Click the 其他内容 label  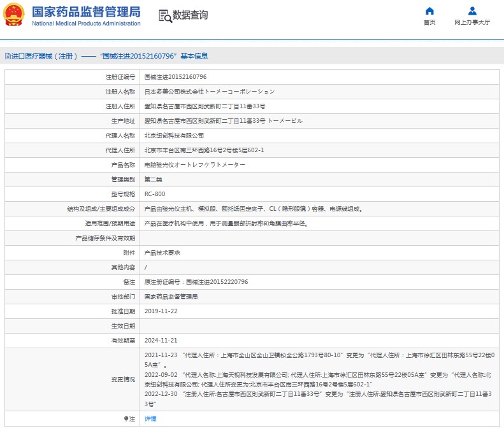(123, 267)
